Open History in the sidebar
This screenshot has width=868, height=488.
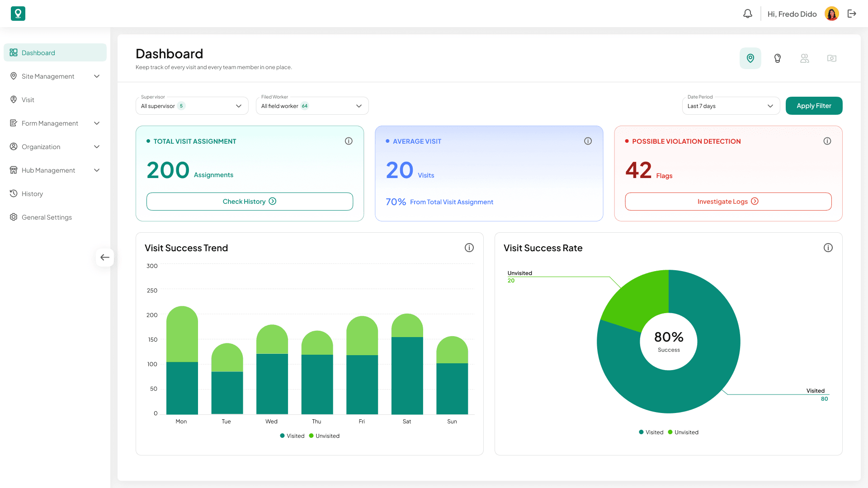[55, 193]
